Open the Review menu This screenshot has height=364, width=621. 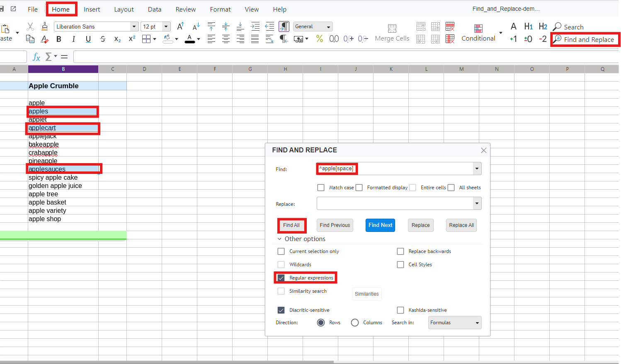tap(185, 9)
